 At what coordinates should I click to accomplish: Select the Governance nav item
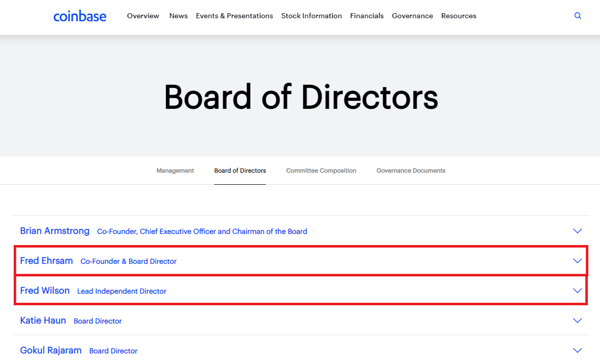click(412, 16)
